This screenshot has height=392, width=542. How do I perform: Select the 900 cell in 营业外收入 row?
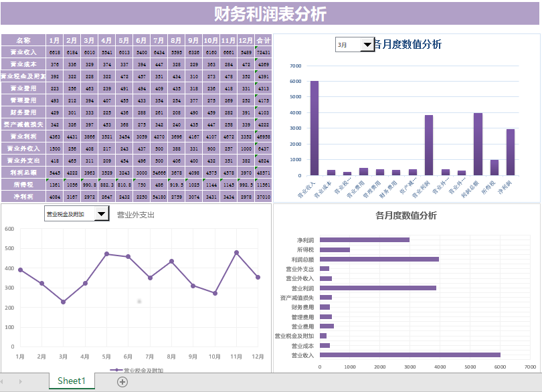pos(211,149)
